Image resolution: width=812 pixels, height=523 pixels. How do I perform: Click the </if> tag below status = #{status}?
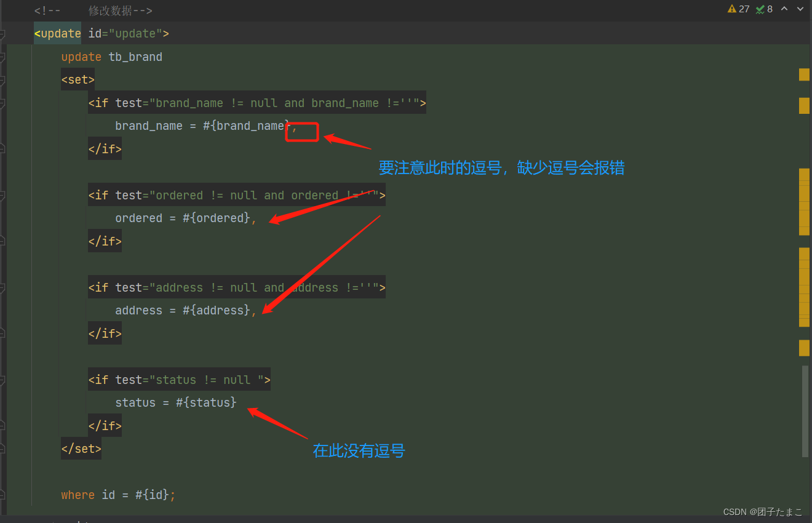click(x=105, y=426)
